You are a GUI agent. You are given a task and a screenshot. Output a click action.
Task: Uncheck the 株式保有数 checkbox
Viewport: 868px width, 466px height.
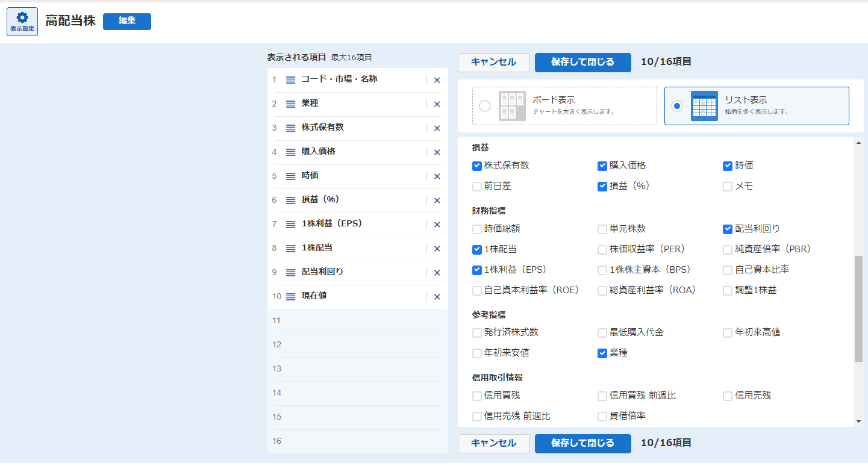(477, 166)
